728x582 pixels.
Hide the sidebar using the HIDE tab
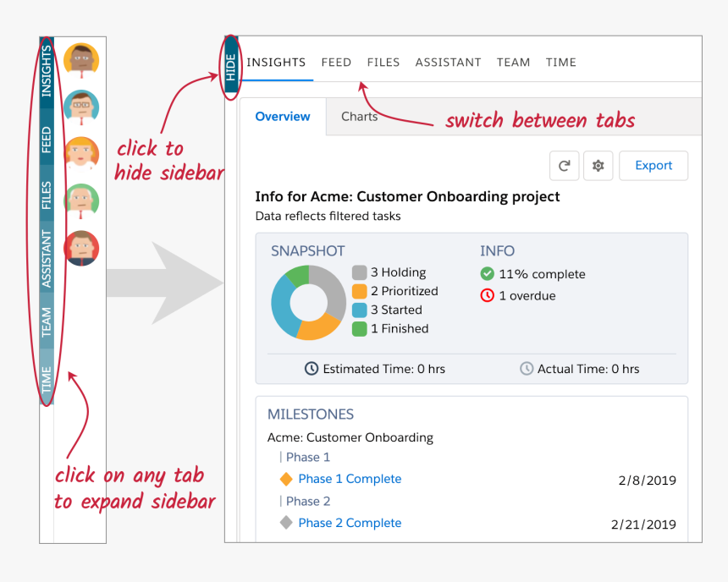[231, 67]
